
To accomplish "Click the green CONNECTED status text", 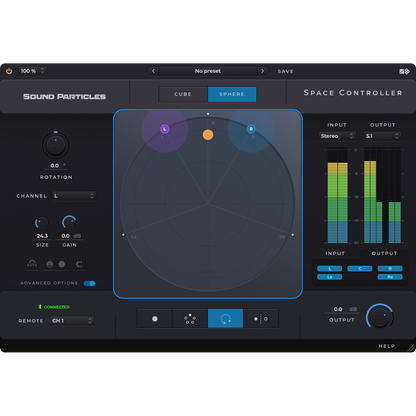I will tap(57, 307).
